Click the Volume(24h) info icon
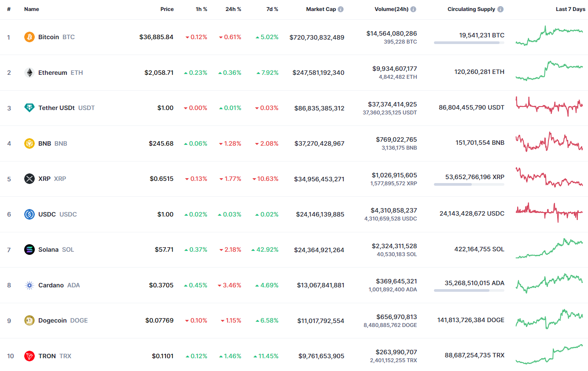Screen dimensions: 588x371 click(x=413, y=9)
